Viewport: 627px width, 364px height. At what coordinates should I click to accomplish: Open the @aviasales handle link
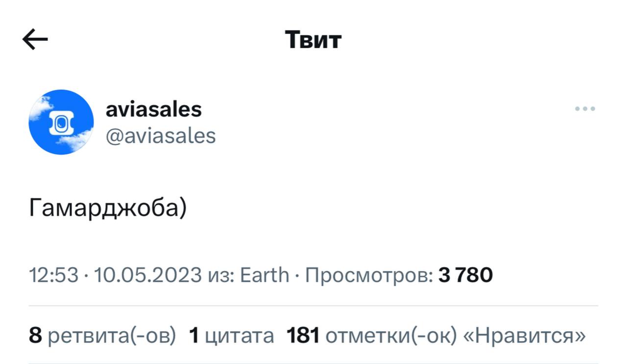tap(161, 136)
